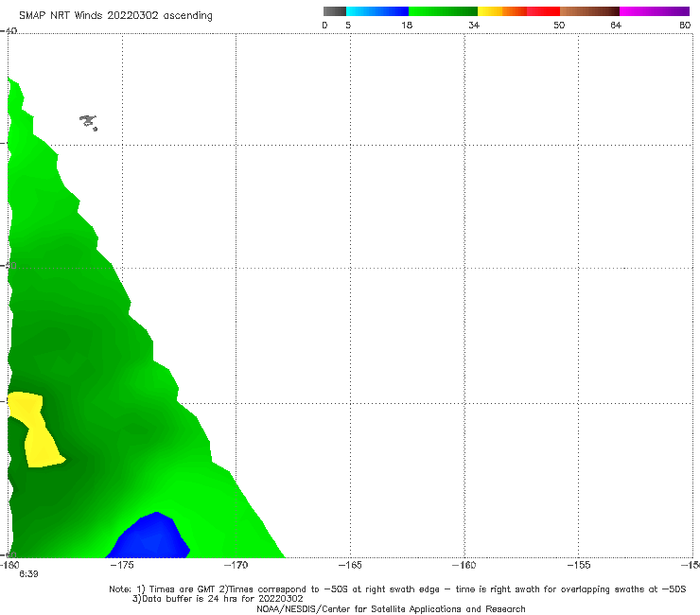The image size is (700, 615).
Task: Click the title 'SMAP NRT Winds 20220302 ascending'
Action: click(115, 15)
